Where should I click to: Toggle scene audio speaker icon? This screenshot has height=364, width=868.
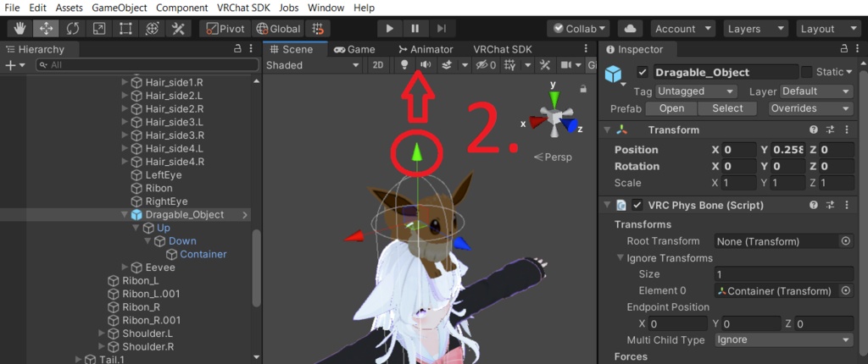click(x=426, y=65)
